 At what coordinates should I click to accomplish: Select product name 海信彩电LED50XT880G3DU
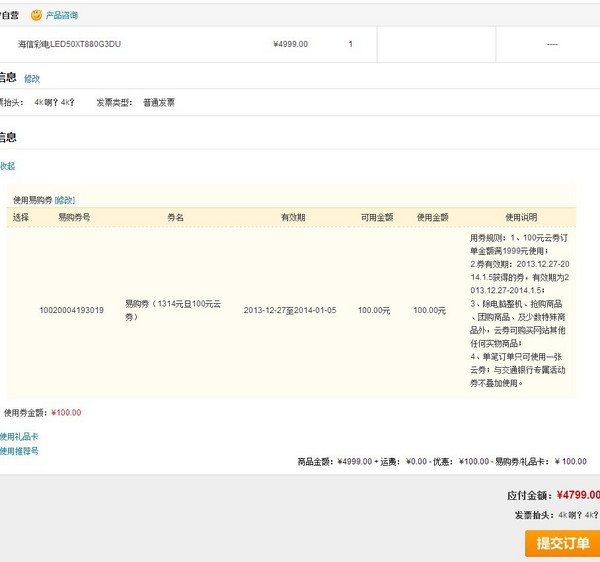tap(69, 44)
